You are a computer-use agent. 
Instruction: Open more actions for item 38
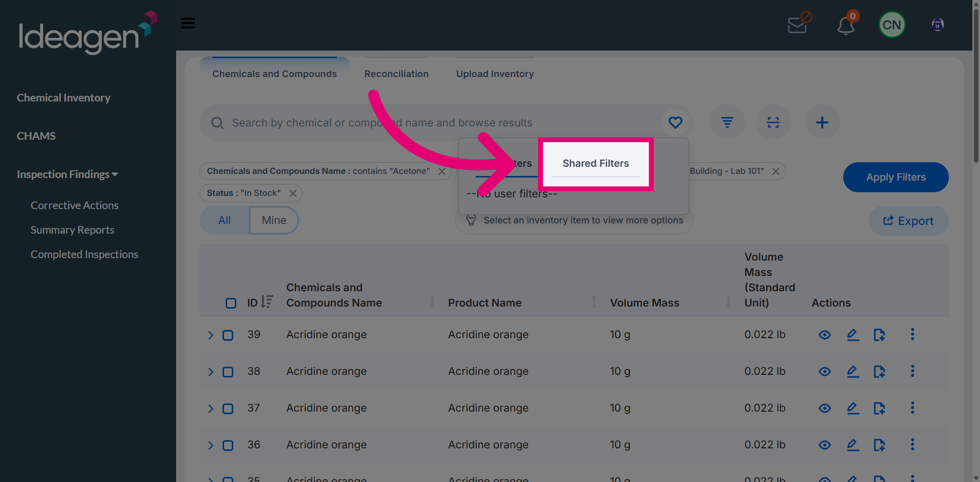(x=913, y=371)
